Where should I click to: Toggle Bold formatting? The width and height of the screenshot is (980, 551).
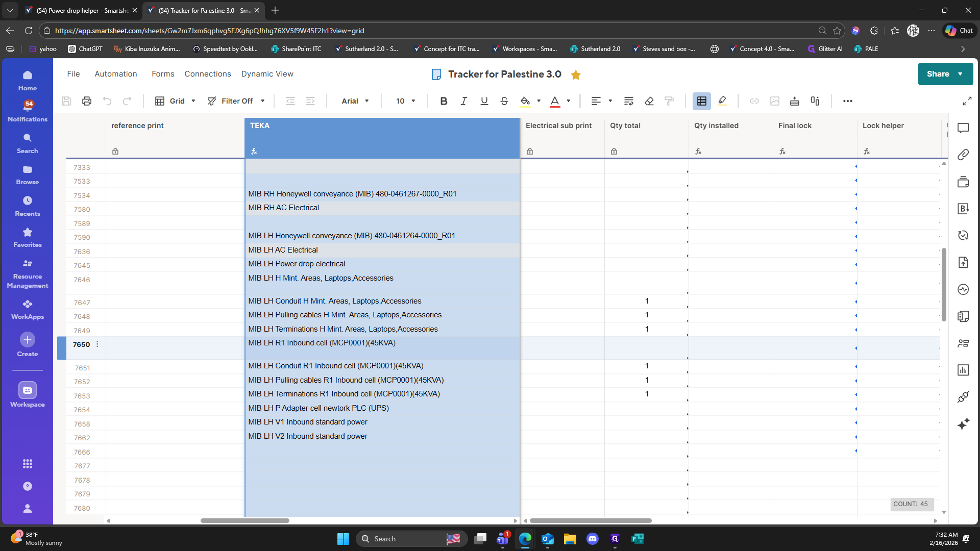point(444,101)
